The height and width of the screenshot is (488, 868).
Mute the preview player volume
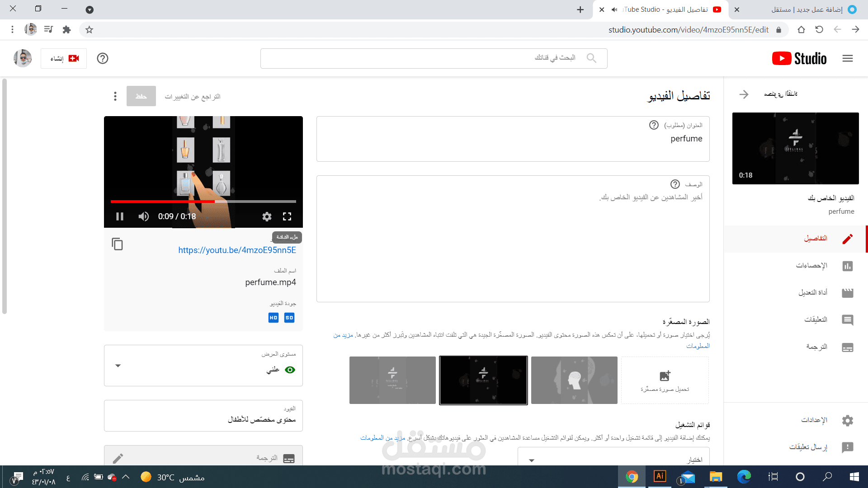[143, 216]
